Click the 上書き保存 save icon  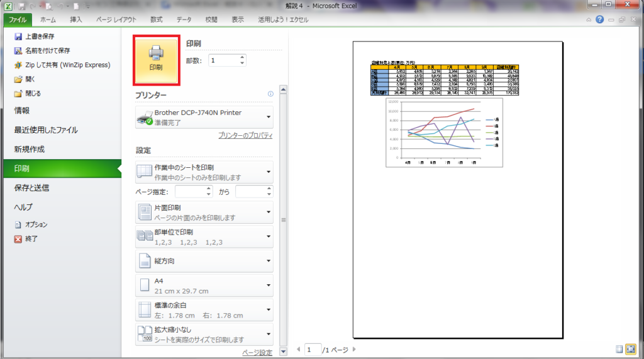coord(18,36)
